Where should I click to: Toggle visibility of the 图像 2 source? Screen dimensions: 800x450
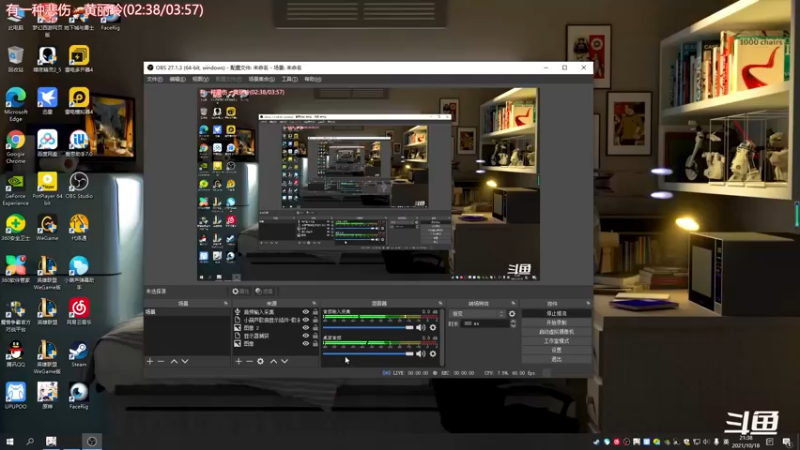[306, 328]
